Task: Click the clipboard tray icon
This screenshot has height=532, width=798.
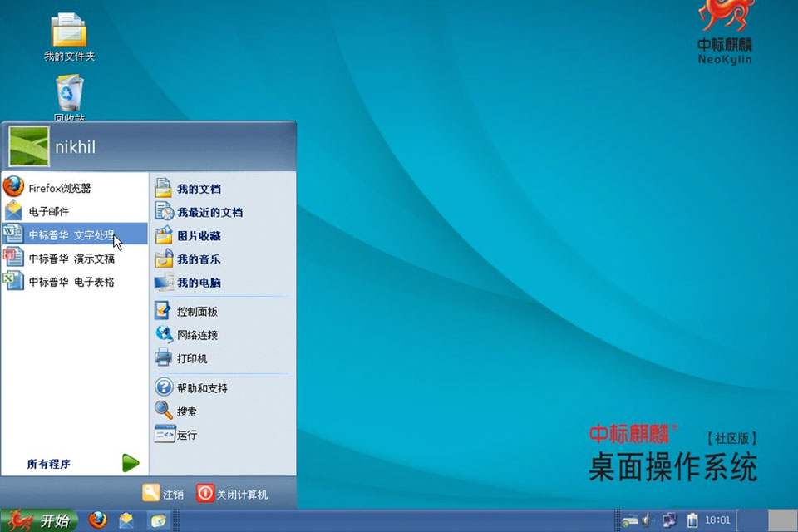Action: coord(692,520)
